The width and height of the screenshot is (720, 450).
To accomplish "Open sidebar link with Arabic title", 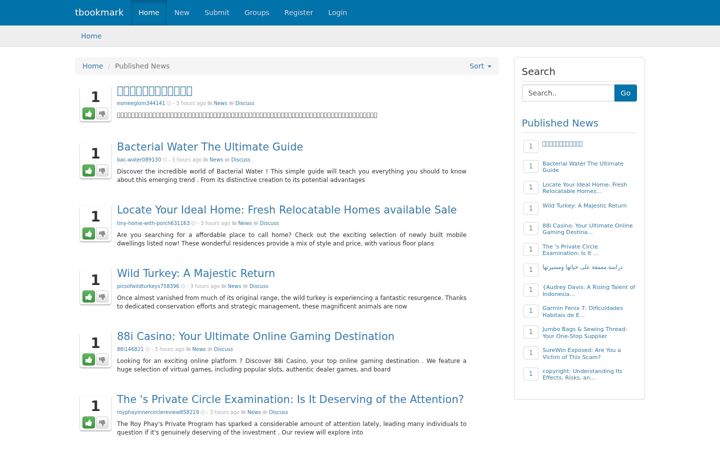I will (x=582, y=267).
